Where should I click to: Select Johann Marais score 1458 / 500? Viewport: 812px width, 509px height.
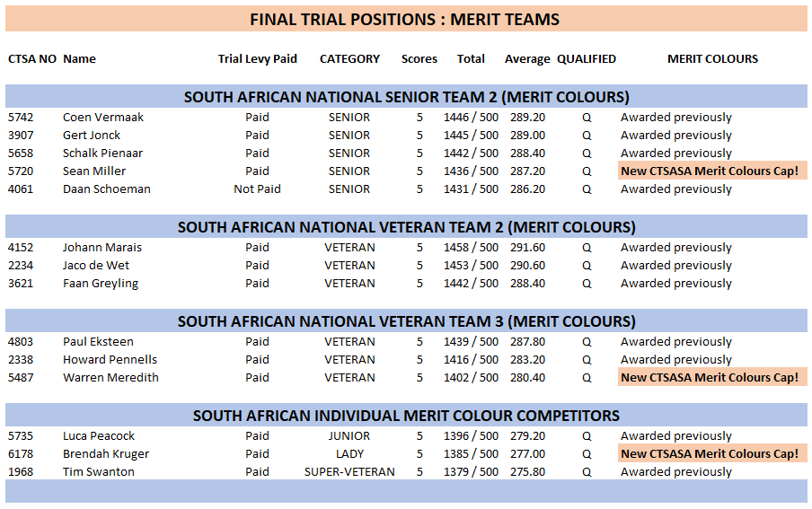(x=471, y=248)
